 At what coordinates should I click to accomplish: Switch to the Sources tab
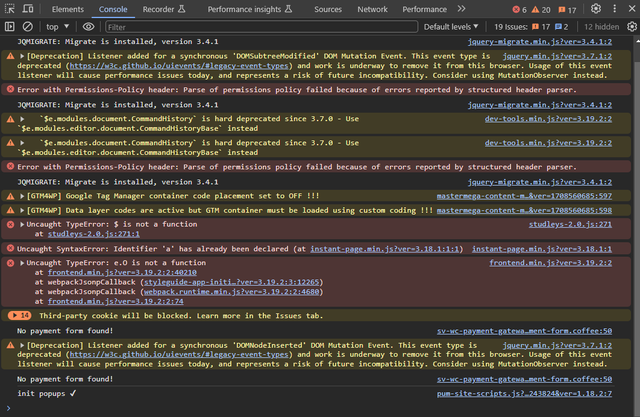coord(328,9)
